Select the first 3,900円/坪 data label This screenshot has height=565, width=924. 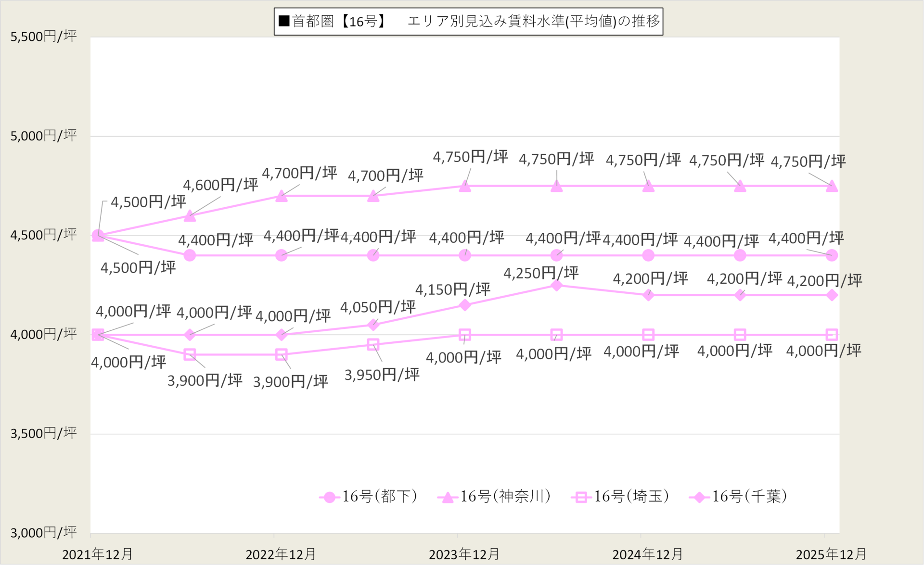(205, 381)
